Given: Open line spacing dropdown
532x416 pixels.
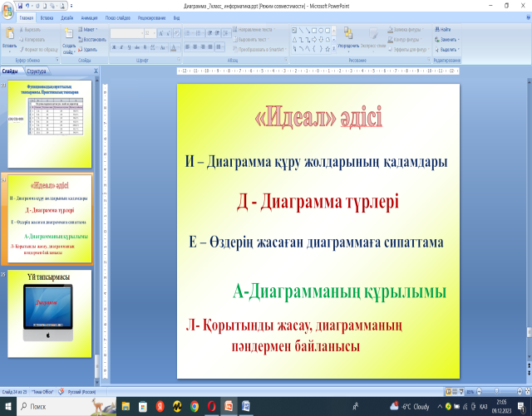Looking at the screenshot, I should [x=227, y=33].
